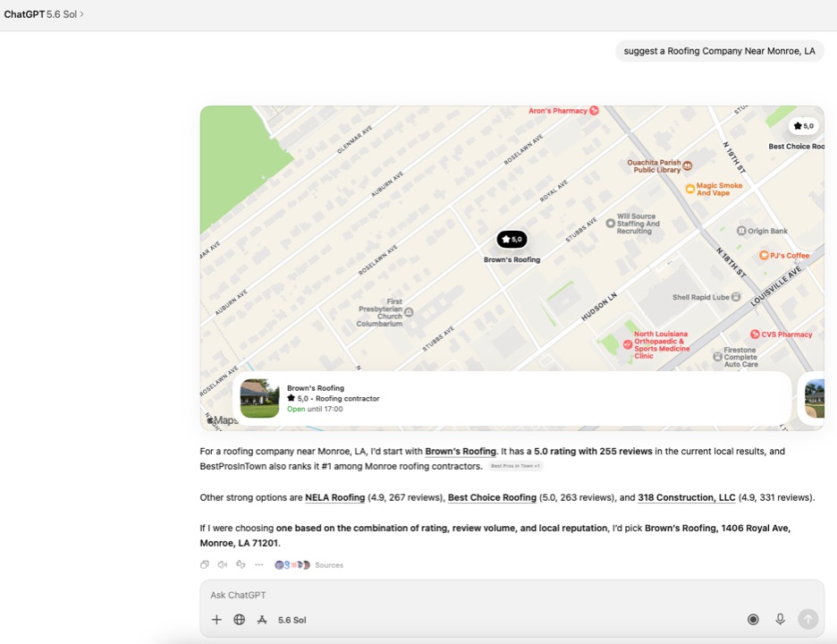Click the Shell Rapid Lube marker
The height and width of the screenshot is (644, 837).
736,296
